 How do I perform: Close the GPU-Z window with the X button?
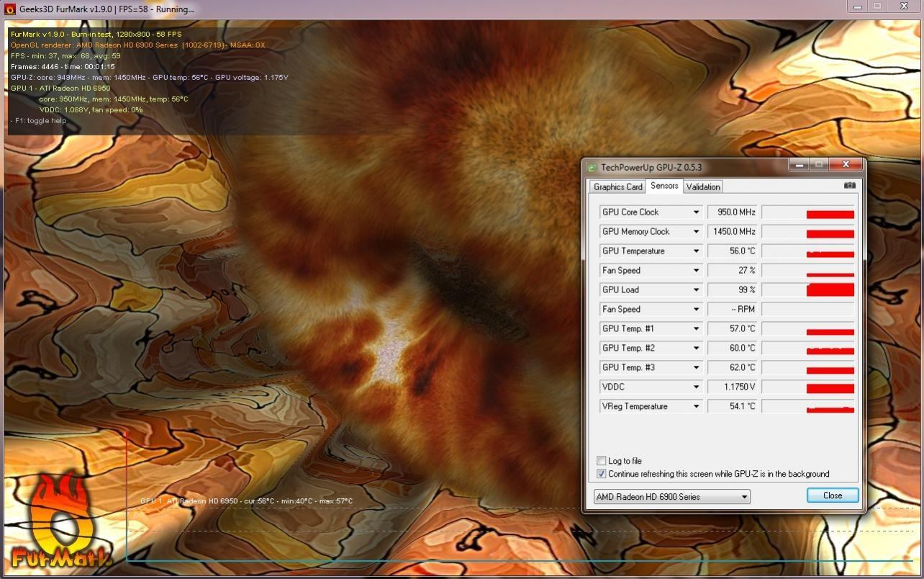(x=846, y=165)
